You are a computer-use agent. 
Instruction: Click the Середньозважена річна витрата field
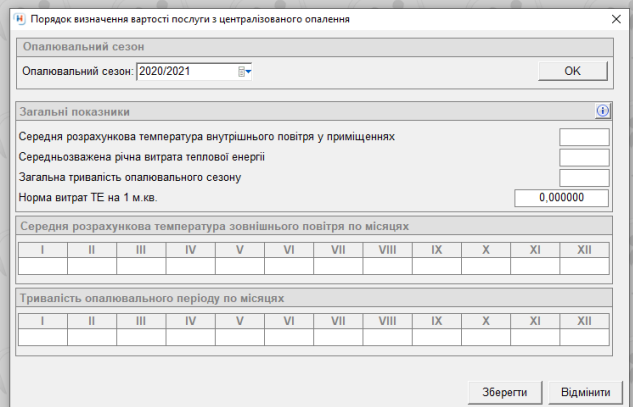pyautogui.click(x=584, y=157)
